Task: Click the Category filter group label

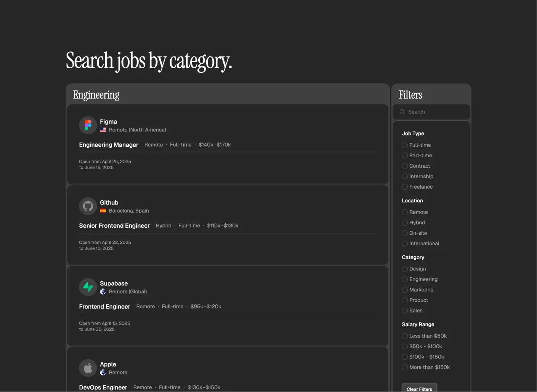Action: (413, 258)
